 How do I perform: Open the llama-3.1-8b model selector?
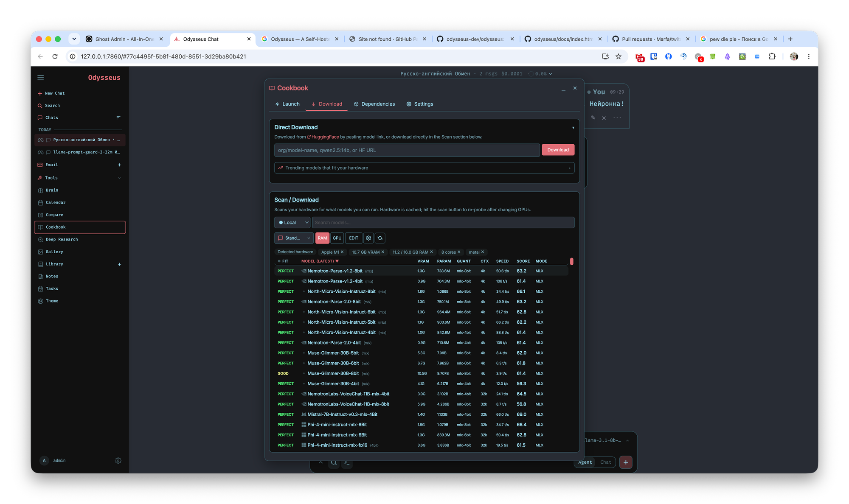click(x=607, y=440)
